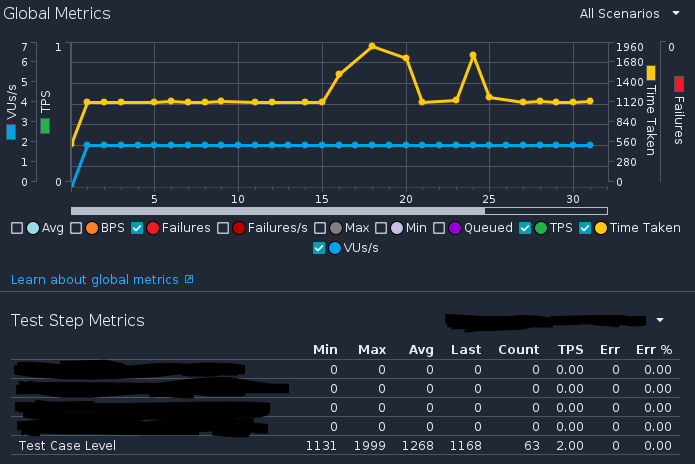The height and width of the screenshot is (464, 695).
Task: Uncheck the Time Taken checkbox
Action: pyautogui.click(x=585, y=228)
